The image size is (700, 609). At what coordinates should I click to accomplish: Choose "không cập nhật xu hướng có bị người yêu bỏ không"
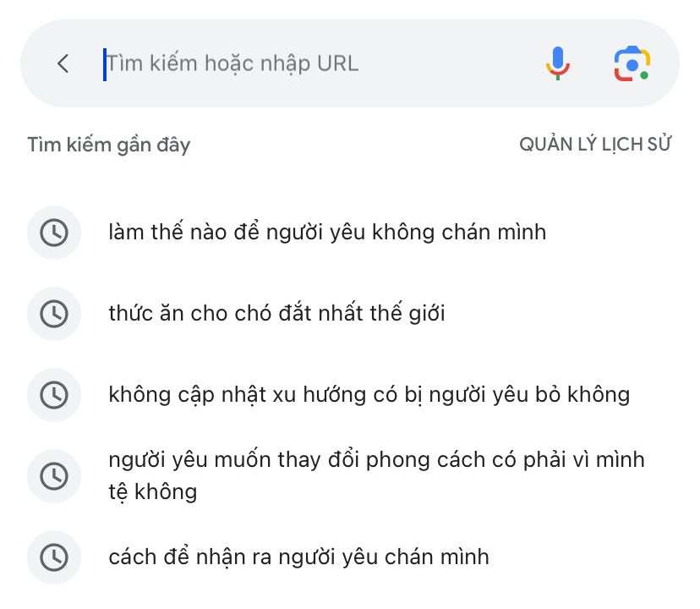pyautogui.click(x=369, y=395)
